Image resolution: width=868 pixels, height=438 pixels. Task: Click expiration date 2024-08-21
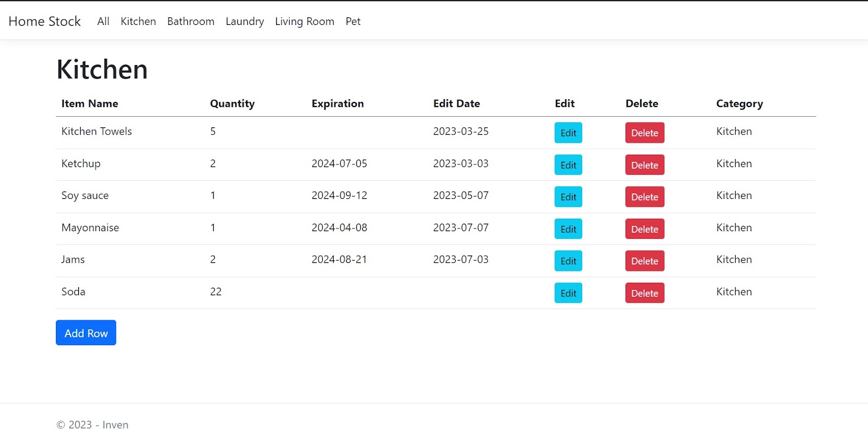tap(339, 259)
